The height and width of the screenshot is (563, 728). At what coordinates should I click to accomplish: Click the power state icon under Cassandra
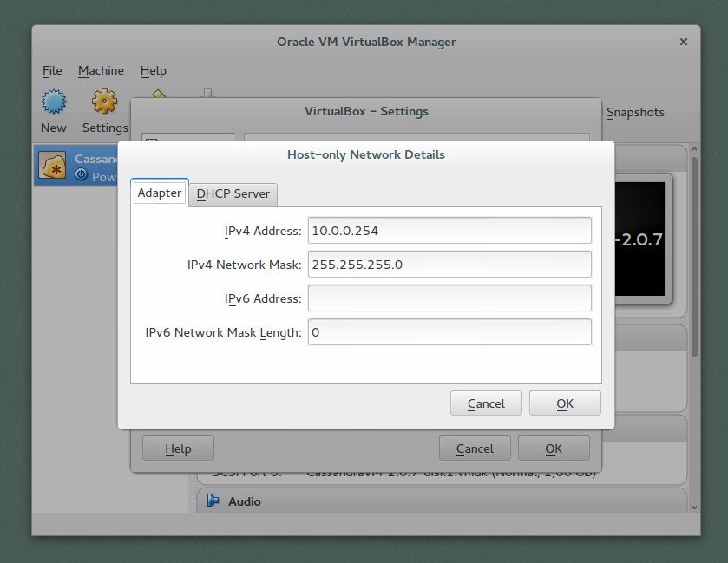pos(81,174)
